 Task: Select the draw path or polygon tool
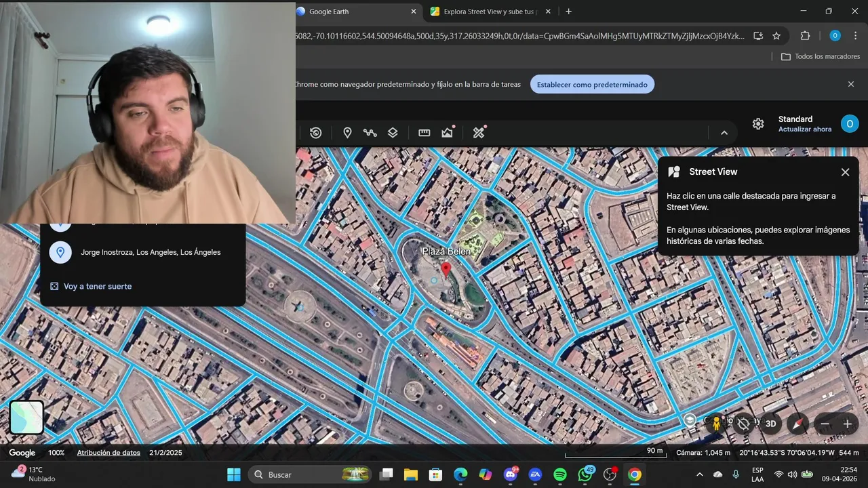click(x=370, y=133)
